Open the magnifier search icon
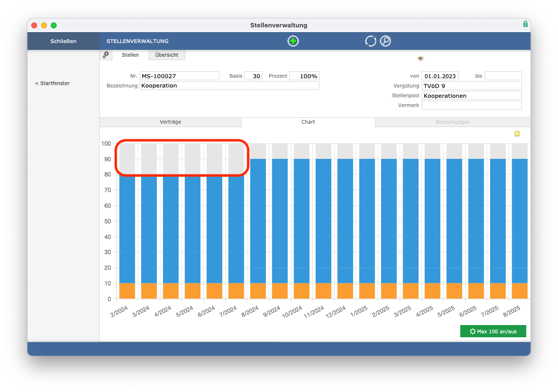Image resolution: width=558 pixels, height=392 pixels. [x=386, y=41]
